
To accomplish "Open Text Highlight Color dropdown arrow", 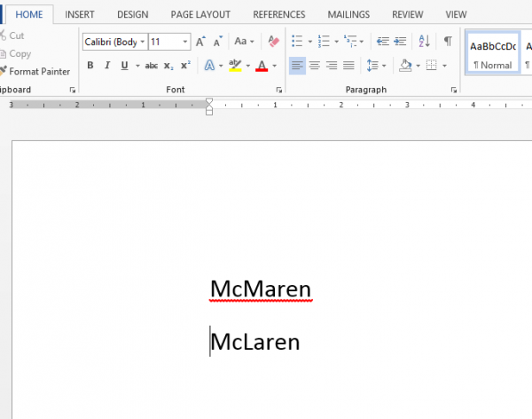I will tap(248, 66).
